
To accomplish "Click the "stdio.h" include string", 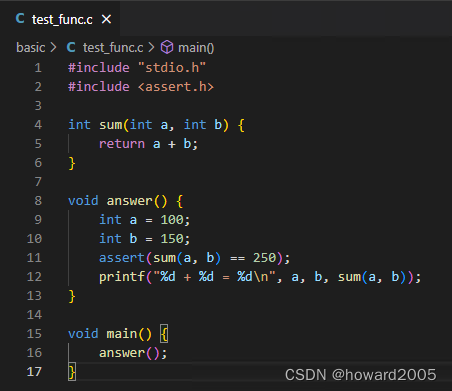I will (x=172, y=68).
